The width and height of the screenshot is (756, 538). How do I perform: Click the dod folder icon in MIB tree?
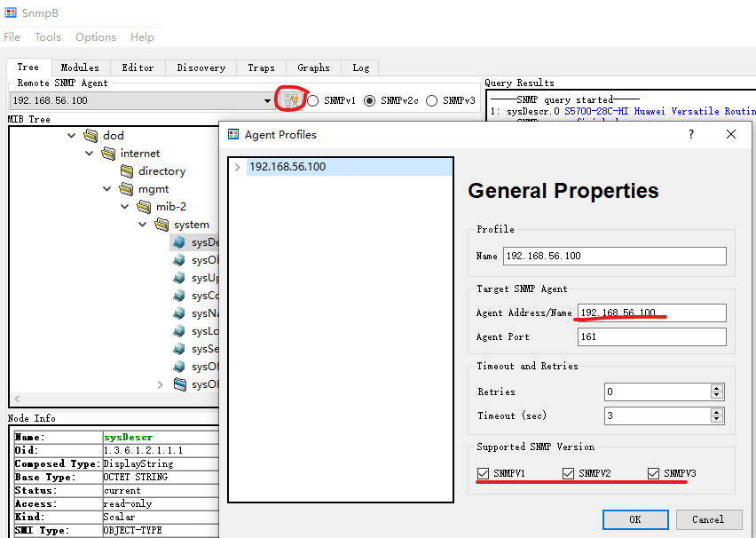point(91,136)
